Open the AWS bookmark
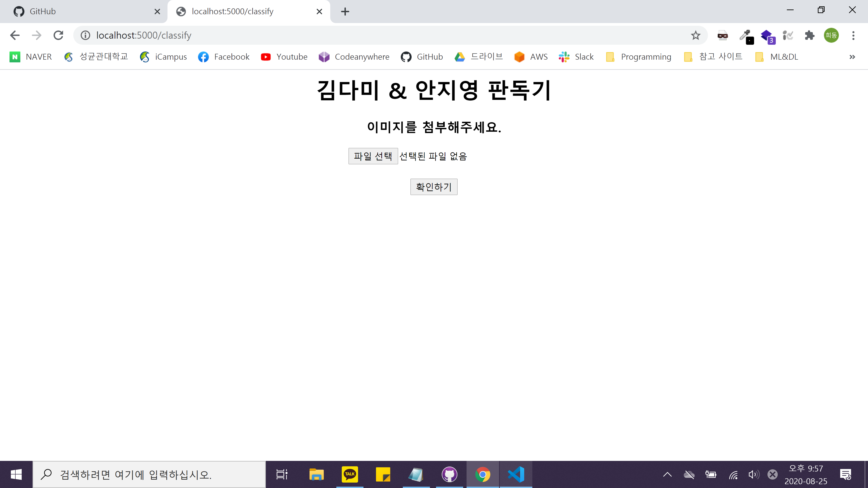This screenshot has height=488, width=868. click(530, 56)
